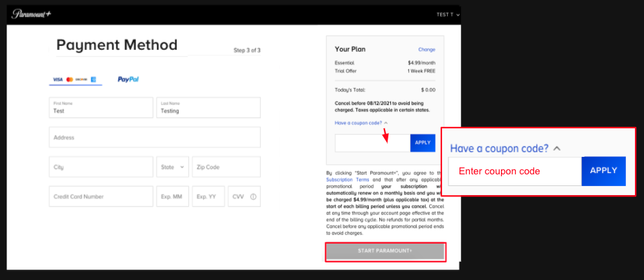Open the TEST T account dropdown
The width and height of the screenshot is (644, 280).
448,15
